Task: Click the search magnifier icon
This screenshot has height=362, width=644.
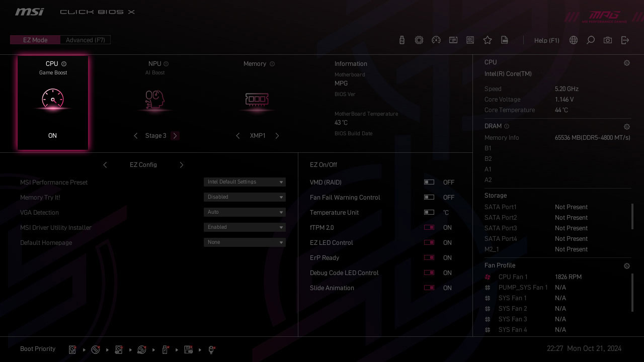Action: [x=591, y=40]
